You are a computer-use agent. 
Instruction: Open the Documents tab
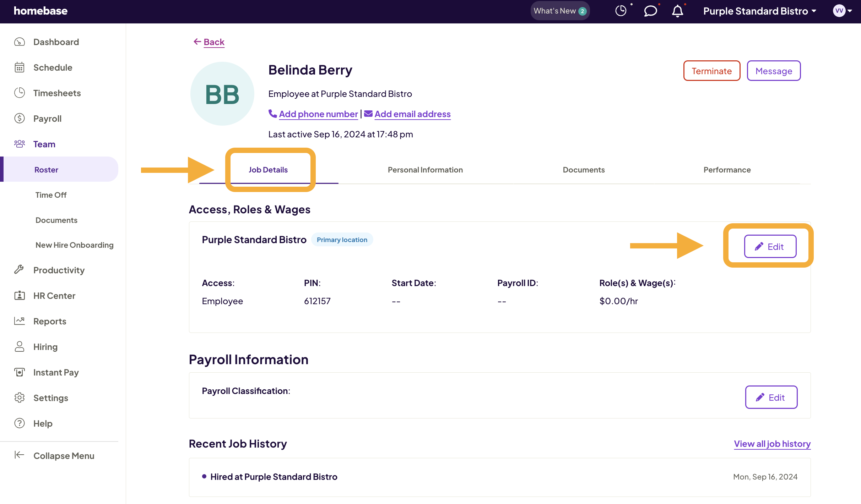[584, 170]
